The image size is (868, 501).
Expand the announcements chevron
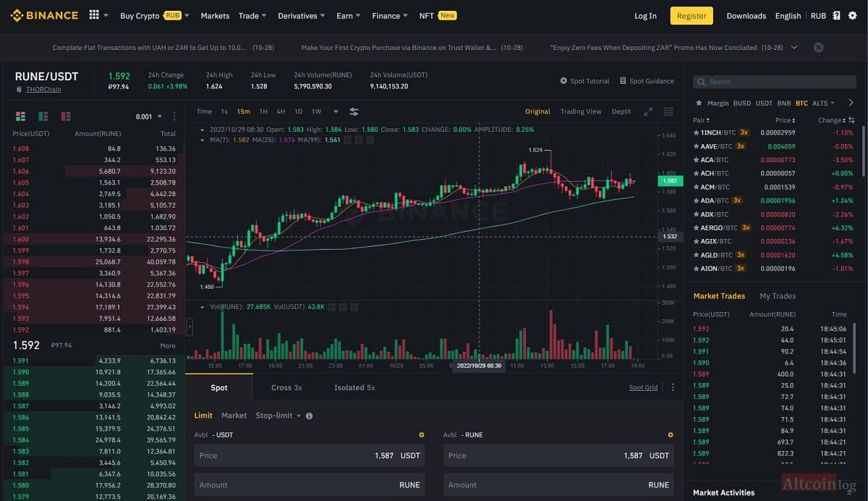pyautogui.click(x=794, y=47)
